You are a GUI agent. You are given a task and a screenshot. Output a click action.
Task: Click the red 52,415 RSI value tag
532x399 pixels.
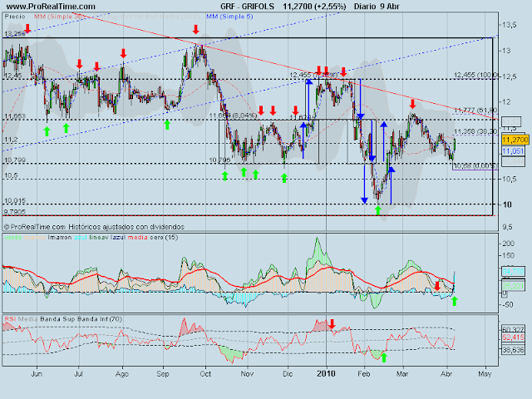(513, 337)
